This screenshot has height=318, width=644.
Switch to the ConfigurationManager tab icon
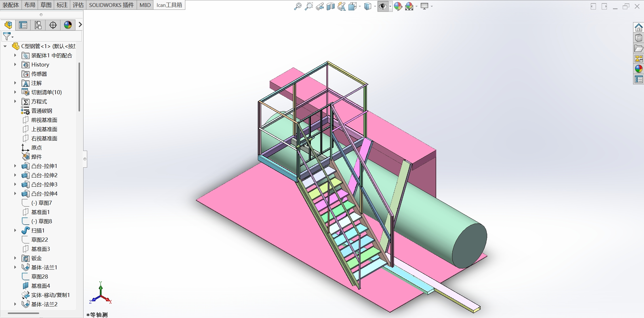[38, 25]
